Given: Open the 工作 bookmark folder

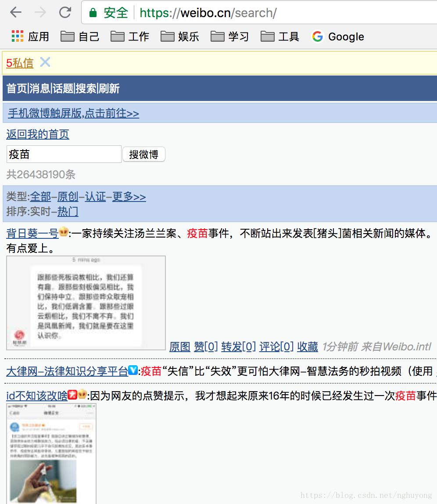Looking at the screenshot, I should click(130, 36).
